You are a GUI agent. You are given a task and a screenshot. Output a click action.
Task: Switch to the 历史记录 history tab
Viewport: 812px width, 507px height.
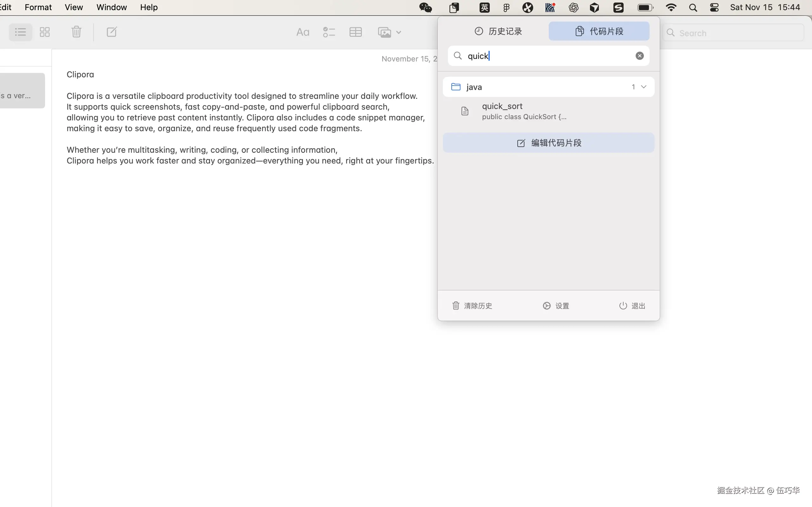(x=498, y=31)
